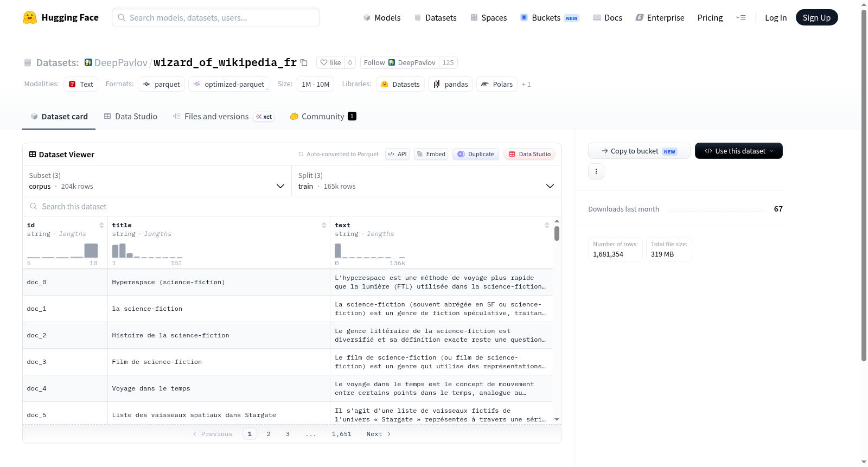Open the Spaces nav item
Viewport: 868px width, 467px height.
(x=489, y=17)
